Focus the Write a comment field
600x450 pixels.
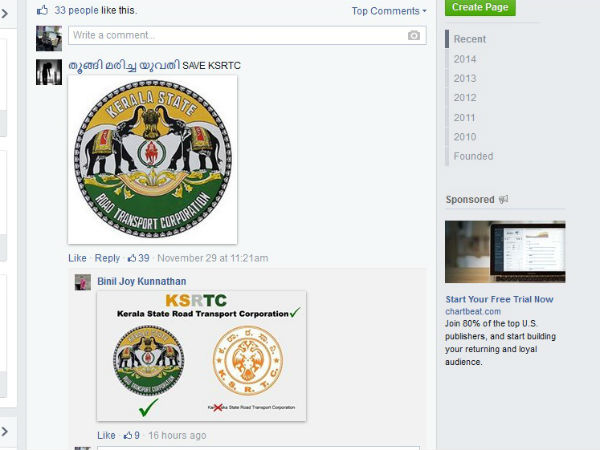(235, 36)
